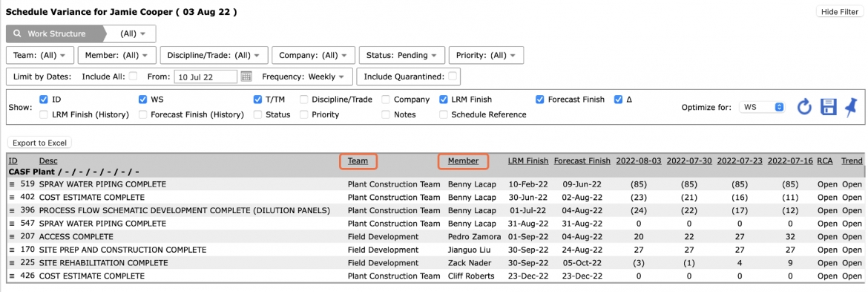Click the Hide Filter button
868x292 pixels.
(x=840, y=12)
